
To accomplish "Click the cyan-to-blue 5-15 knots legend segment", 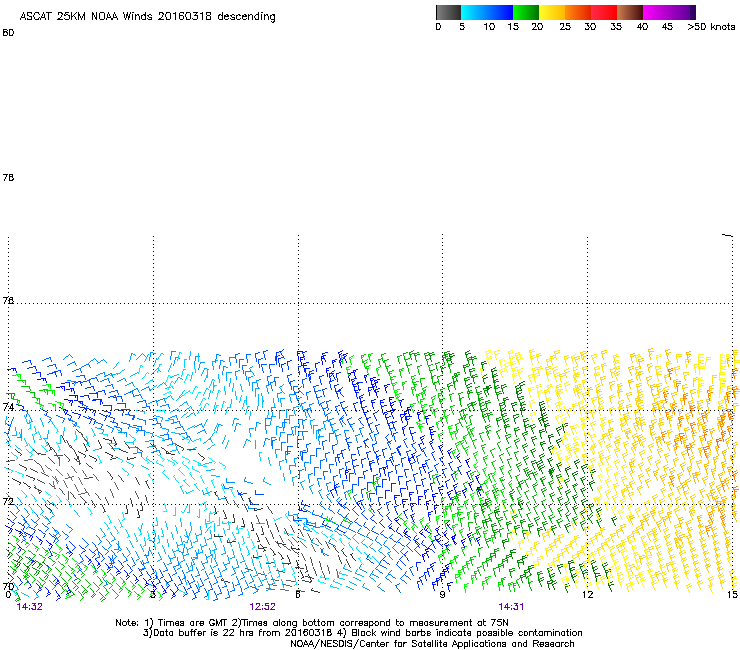I will tap(487, 12).
